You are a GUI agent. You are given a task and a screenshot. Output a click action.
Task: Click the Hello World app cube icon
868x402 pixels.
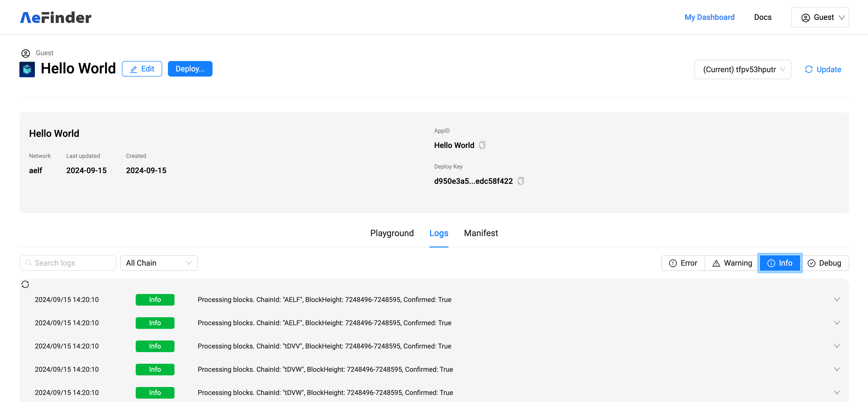pyautogui.click(x=27, y=69)
